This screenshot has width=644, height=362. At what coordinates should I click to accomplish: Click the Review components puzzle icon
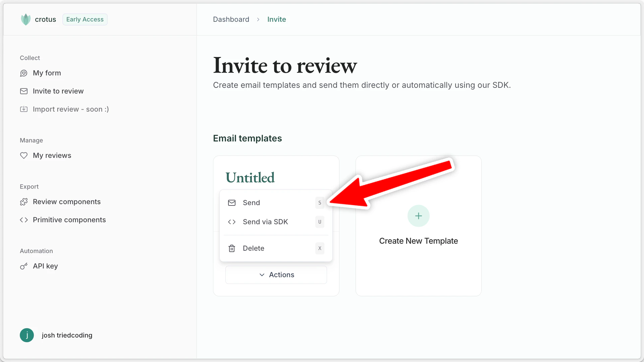pos(24,202)
